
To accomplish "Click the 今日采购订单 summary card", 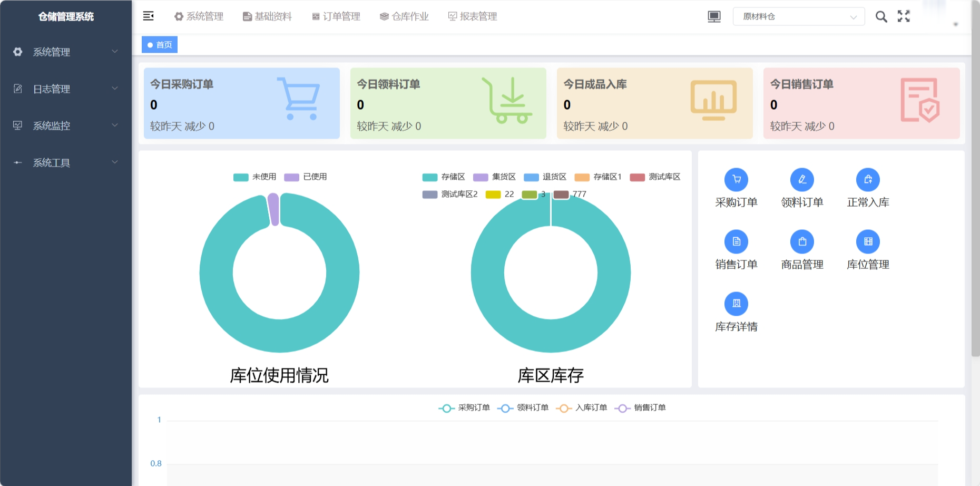I will tap(241, 103).
